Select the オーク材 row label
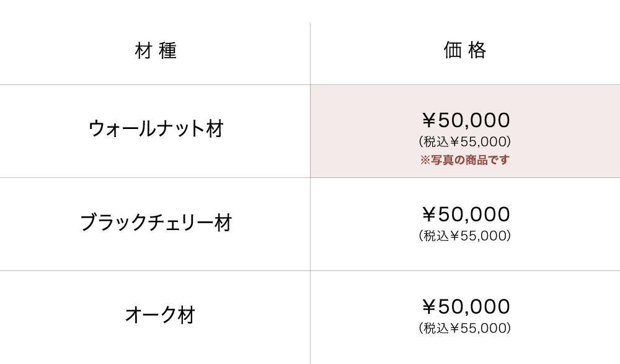 [x=160, y=315]
